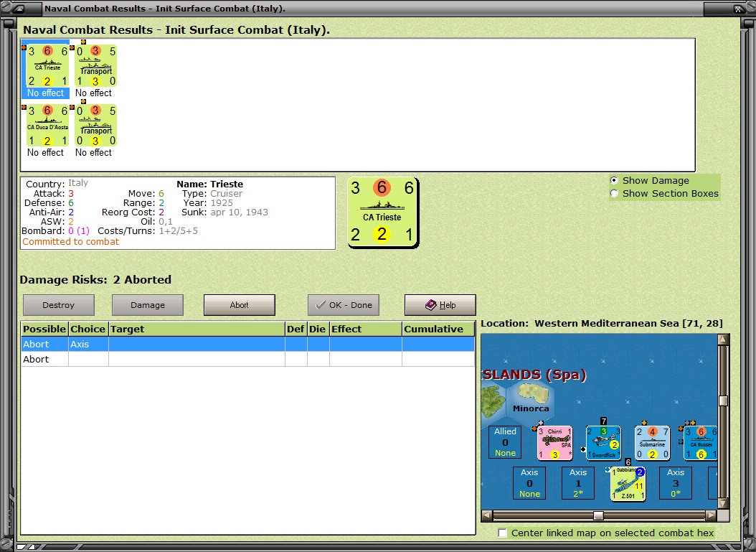Click the Damage button
The height and width of the screenshot is (552, 756).
148,305
